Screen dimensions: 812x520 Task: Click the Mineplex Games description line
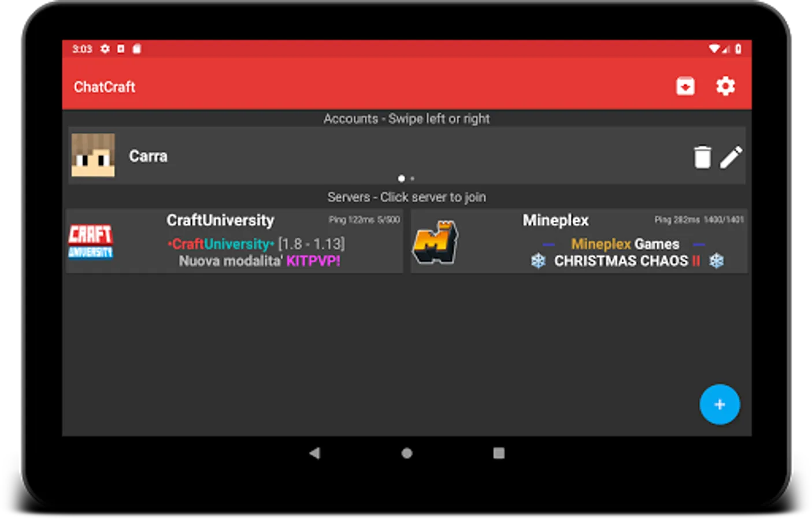point(625,244)
